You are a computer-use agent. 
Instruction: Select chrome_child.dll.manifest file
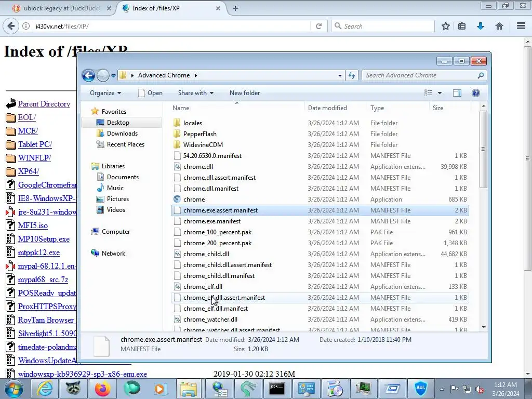click(219, 276)
